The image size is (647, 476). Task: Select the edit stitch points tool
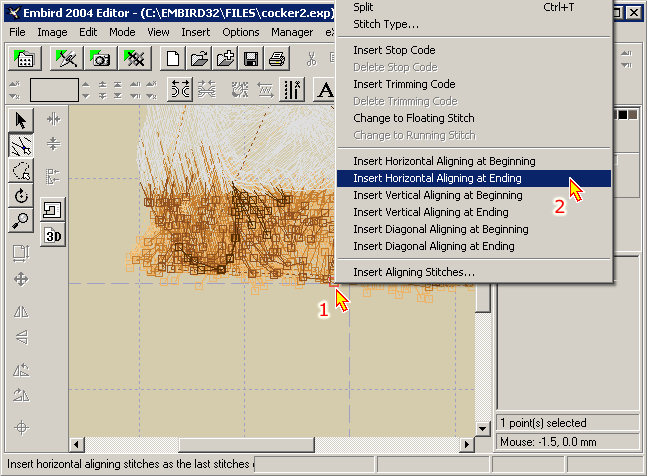[21, 146]
